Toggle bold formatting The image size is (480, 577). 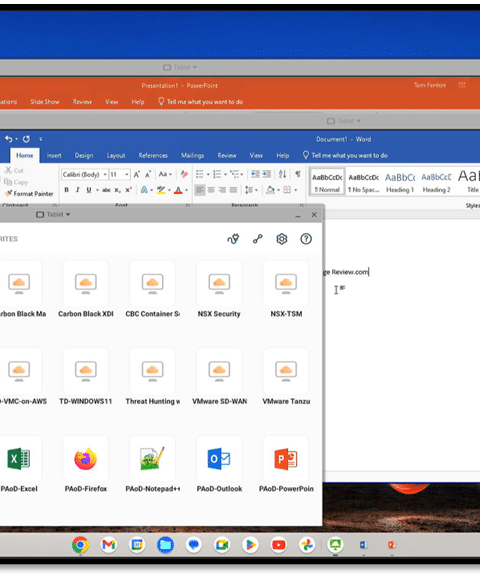(x=67, y=190)
